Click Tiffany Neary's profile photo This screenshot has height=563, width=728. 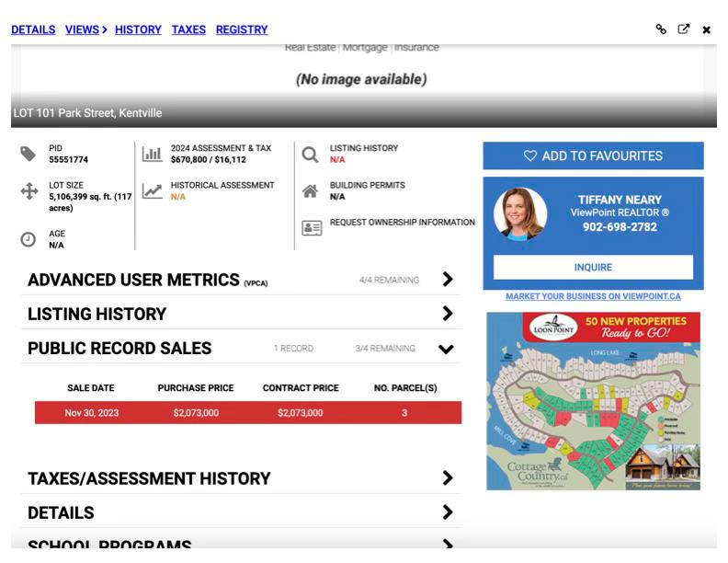click(x=520, y=213)
